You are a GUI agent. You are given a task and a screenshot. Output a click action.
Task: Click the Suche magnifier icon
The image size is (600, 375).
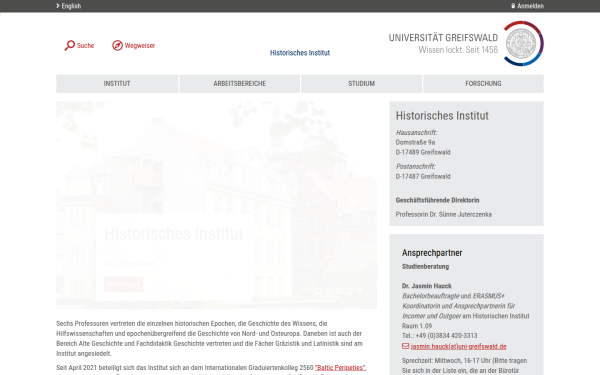(70, 46)
